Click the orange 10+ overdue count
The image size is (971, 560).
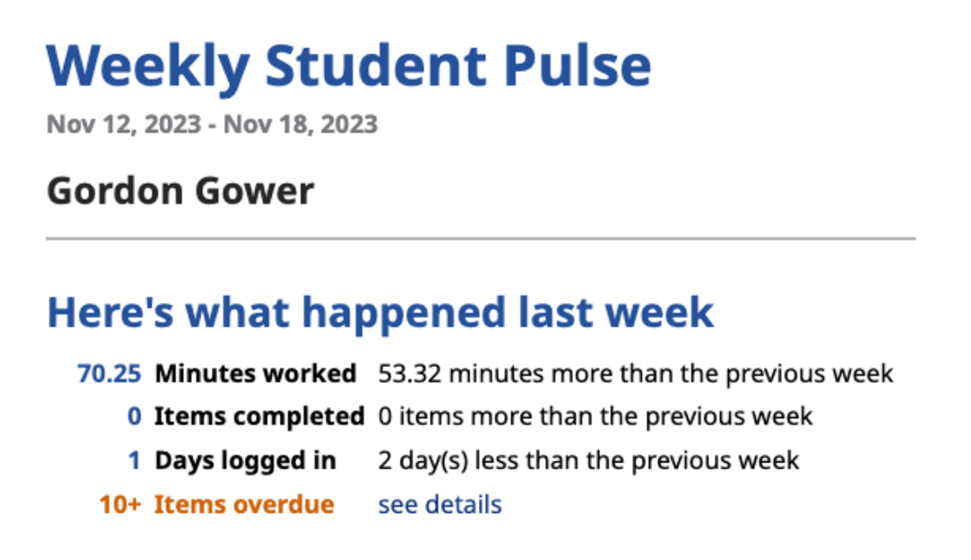click(121, 504)
